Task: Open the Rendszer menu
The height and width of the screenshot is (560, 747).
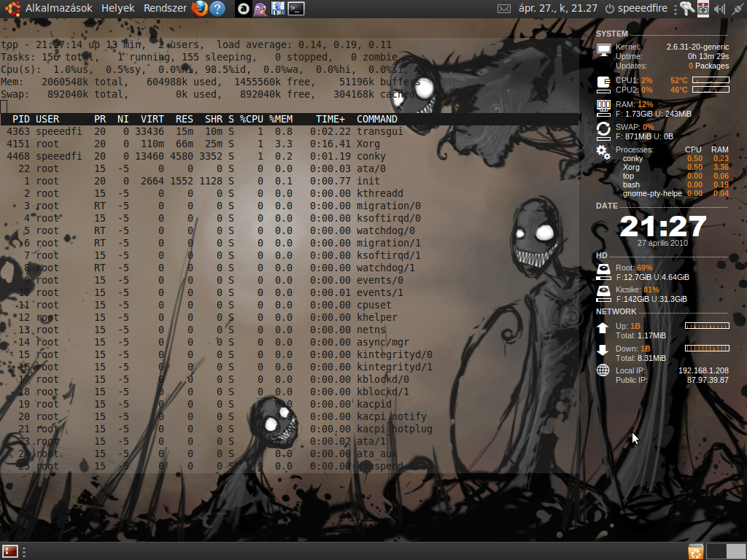Action: pos(165,8)
